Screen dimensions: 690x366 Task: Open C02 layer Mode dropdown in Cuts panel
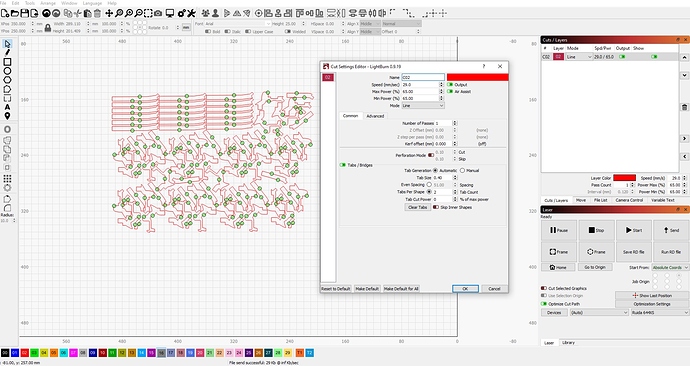pyautogui.click(x=579, y=57)
